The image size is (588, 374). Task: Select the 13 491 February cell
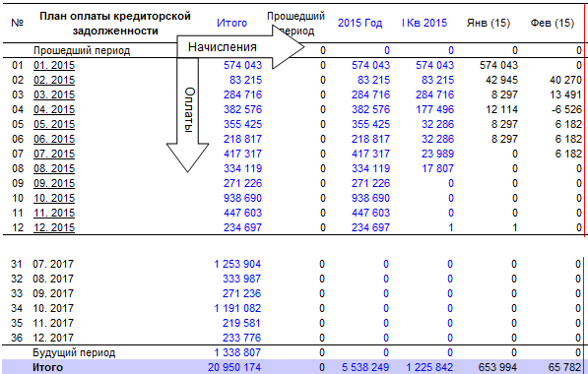tap(565, 94)
